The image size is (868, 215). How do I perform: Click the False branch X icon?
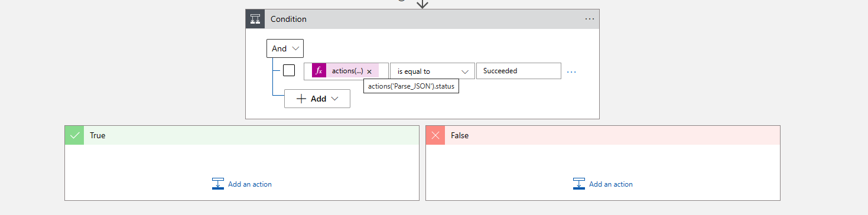click(435, 135)
